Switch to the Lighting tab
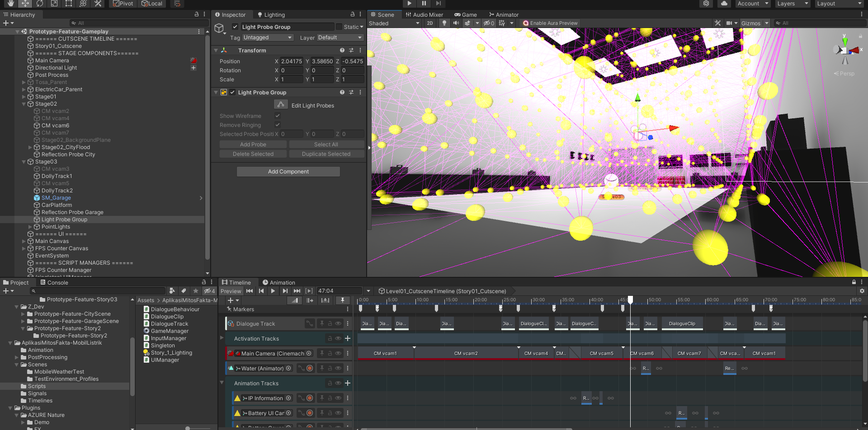This screenshot has width=868, height=430. 271,14
